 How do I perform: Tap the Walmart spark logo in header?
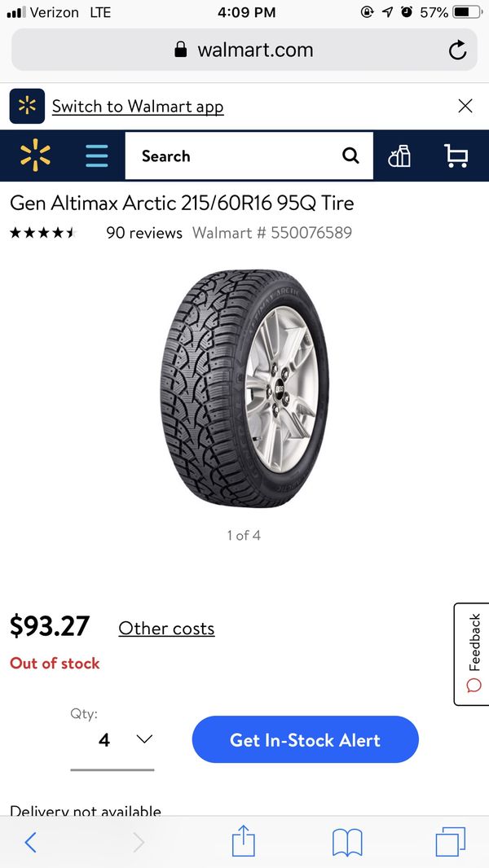[35, 156]
